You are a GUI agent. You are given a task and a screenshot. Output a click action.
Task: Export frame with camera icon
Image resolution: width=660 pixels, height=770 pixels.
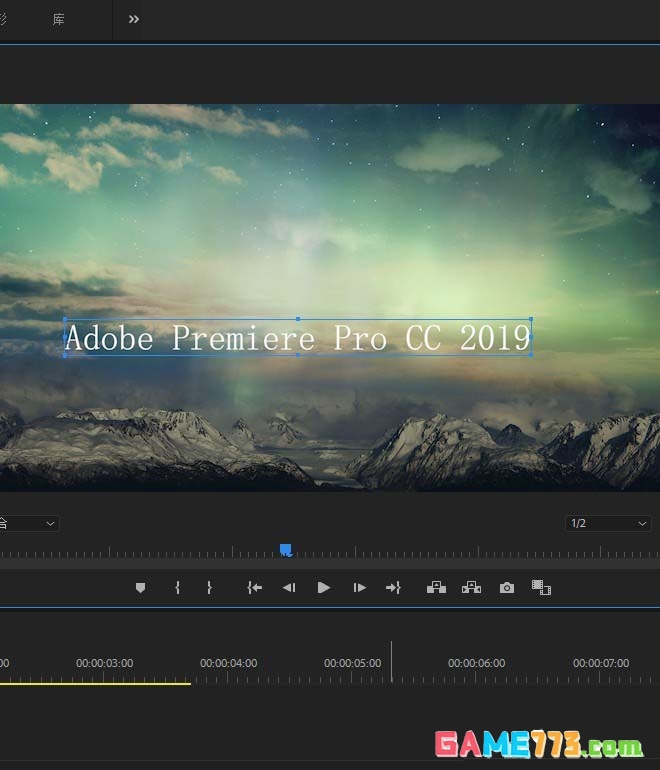click(x=507, y=587)
